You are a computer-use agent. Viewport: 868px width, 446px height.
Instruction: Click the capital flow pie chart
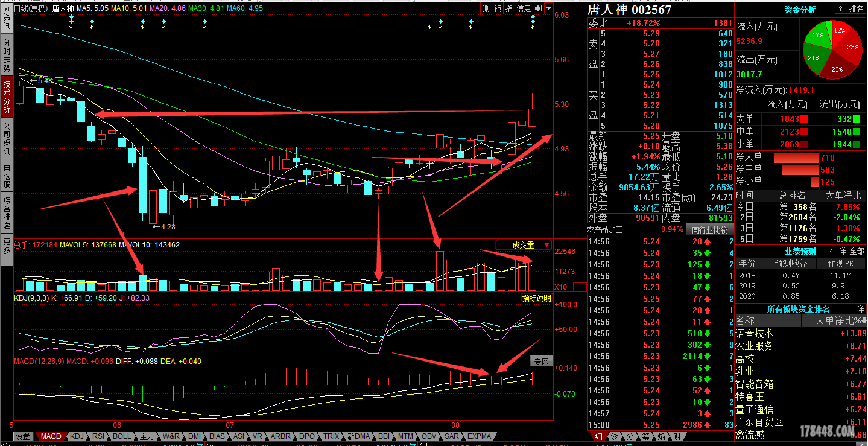833,49
